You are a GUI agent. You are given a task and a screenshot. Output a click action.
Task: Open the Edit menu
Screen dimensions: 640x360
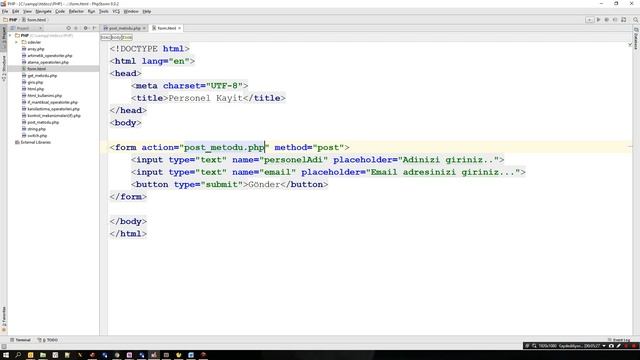[x=16, y=11]
